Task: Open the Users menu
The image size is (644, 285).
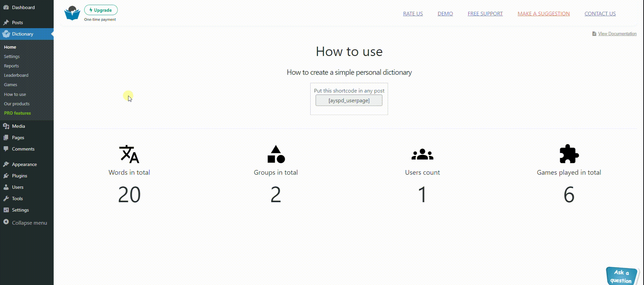Action: [x=27, y=187]
